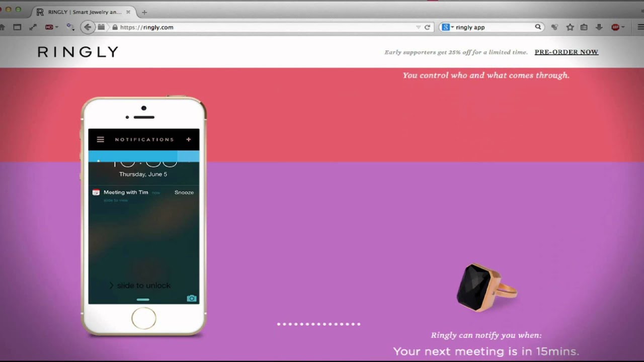This screenshot has width=644, height=362.
Task: Open a new tab with plus button
Action: pyautogui.click(x=144, y=12)
